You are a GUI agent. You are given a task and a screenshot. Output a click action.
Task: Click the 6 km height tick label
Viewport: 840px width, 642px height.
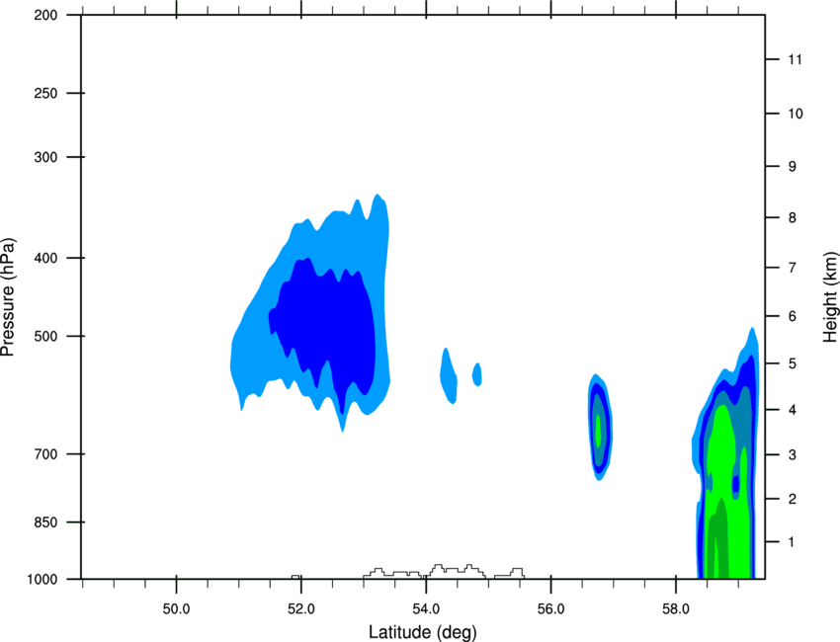click(793, 316)
